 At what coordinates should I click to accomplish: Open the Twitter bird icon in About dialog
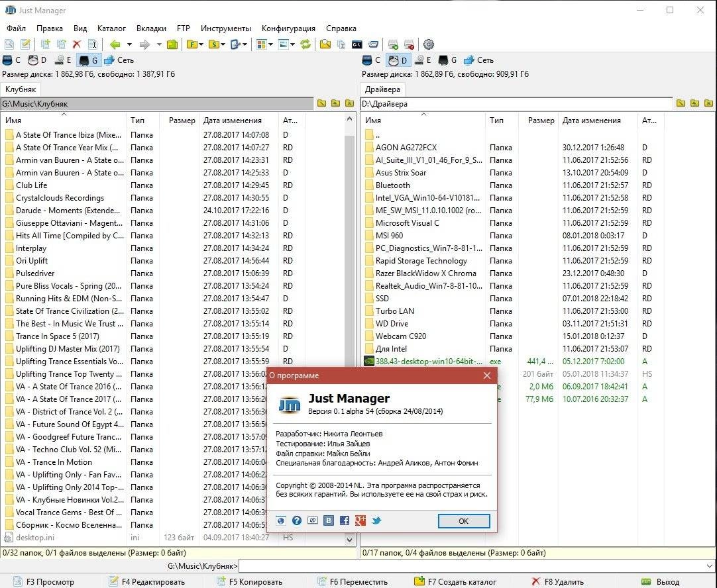pos(376,520)
